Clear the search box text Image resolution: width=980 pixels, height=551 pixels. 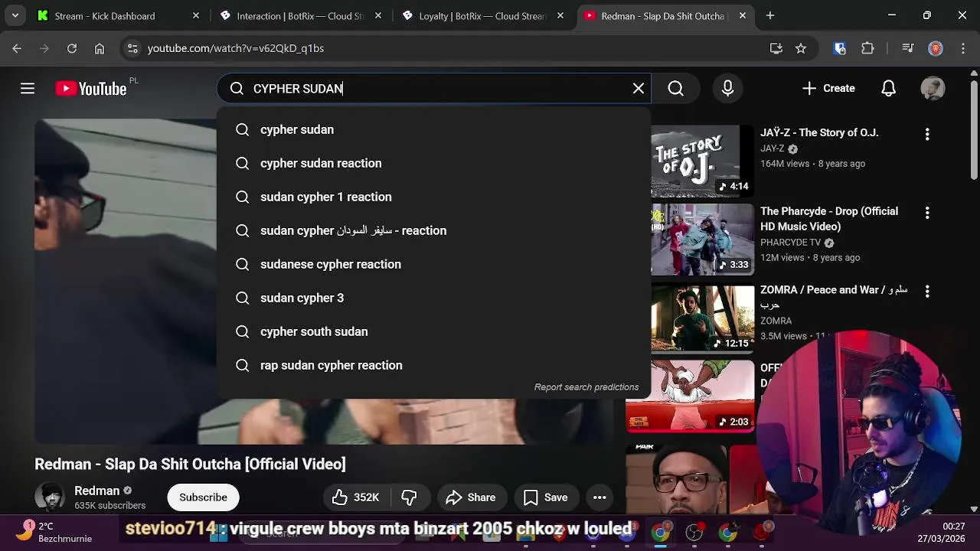(x=639, y=89)
